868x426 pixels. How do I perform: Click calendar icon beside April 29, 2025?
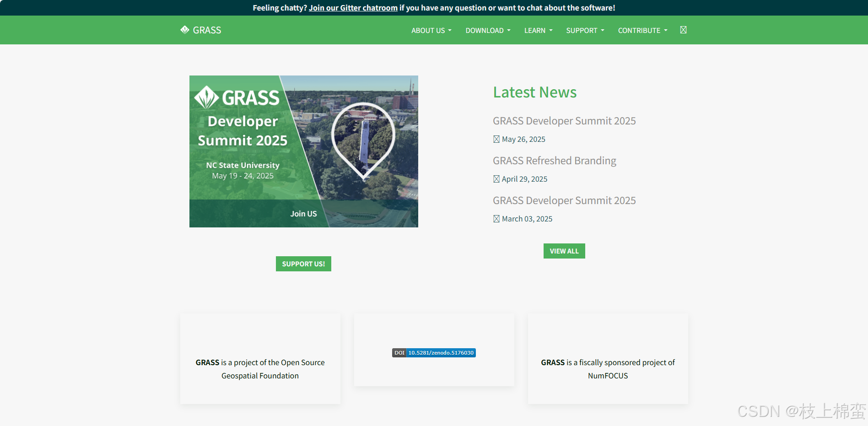pyautogui.click(x=496, y=179)
